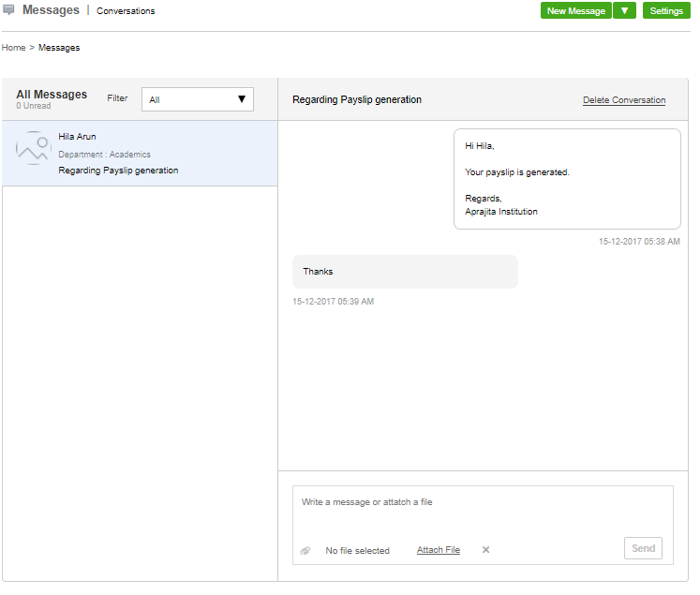The width and height of the screenshot is (700, 595).
Task: Go to the Home breadcrumb link
Action: (x=13, y=47)
